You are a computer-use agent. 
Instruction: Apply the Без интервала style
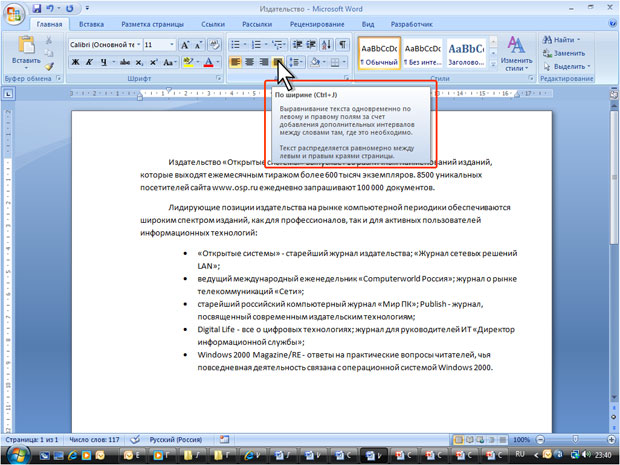coord(423,54)
